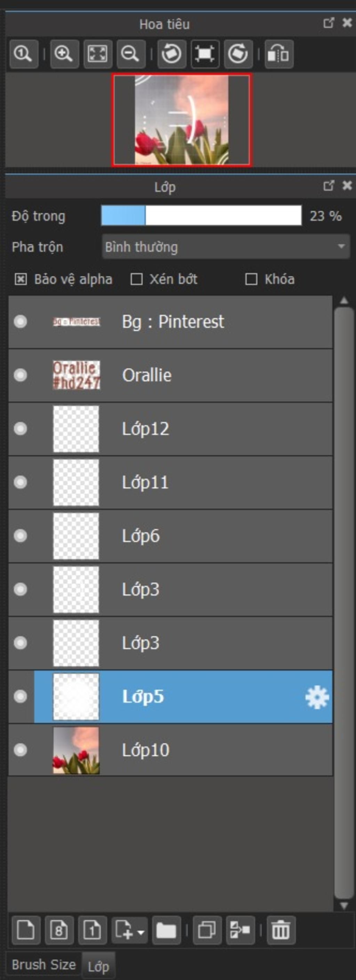Enable the Xén bớt checkbox
The height and width of the screenshot is (980, 356).
pyautogui.click(x=136, y=279)
